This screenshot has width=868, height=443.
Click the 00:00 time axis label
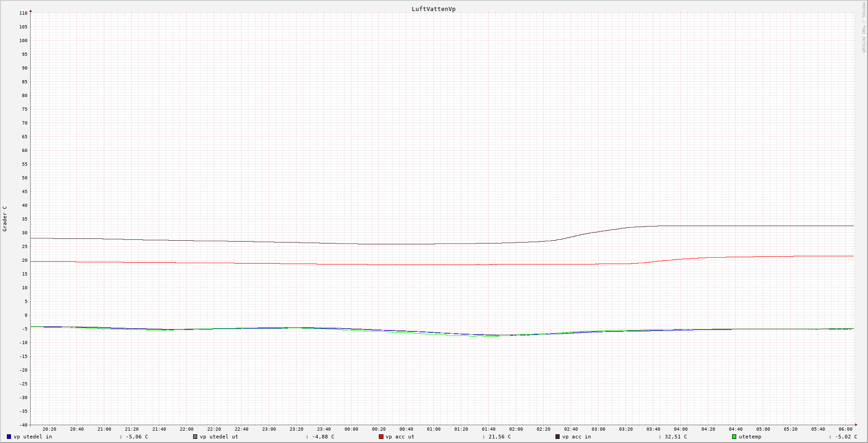(351, 429)
